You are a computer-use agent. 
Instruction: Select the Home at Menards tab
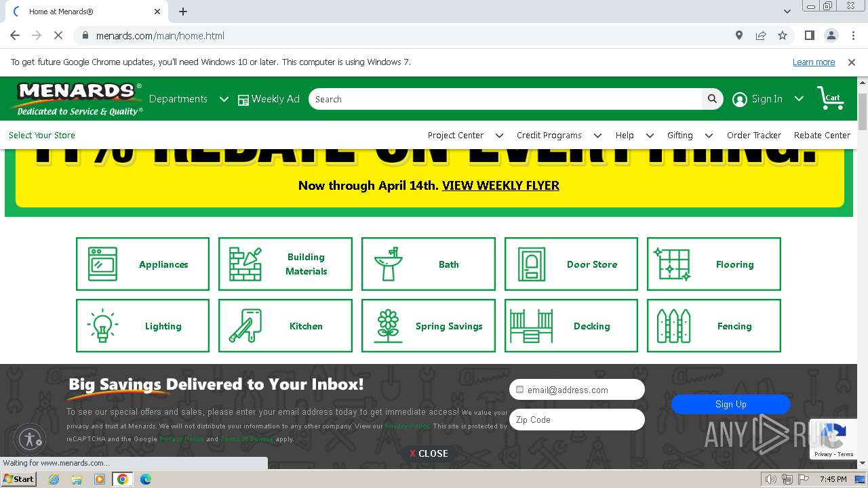[x=87, y=12]
